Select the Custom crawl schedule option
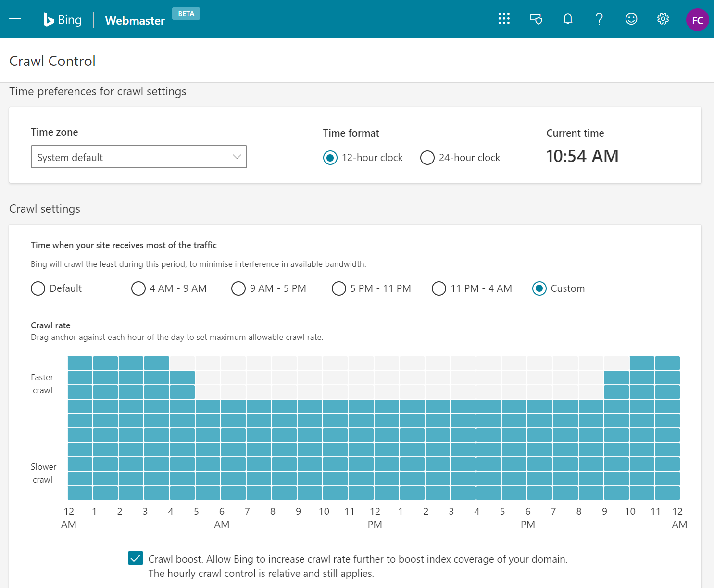714x588 pixels. click(x=539, y=288)
